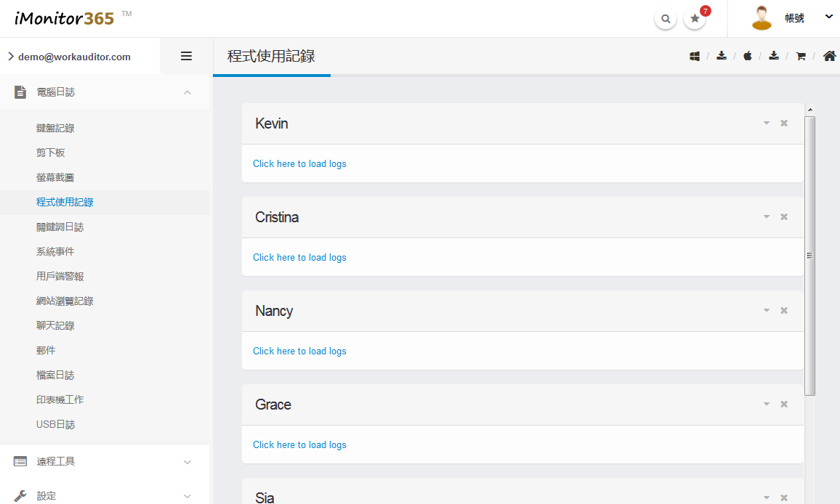The width and height of the screenshot is (840, 504).
Task: Toggle the hamburger sidebar menu
Action: pyautogui.click(x=186, y=56)
